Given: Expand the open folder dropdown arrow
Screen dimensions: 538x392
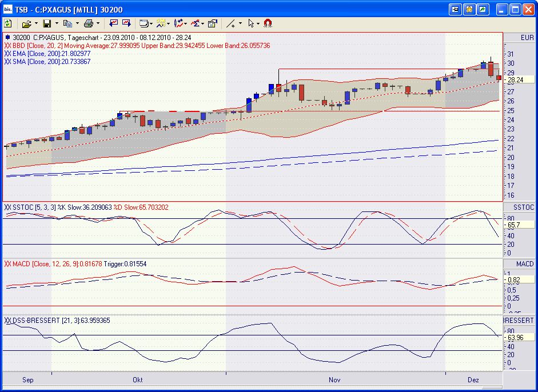Looking at the screenshot, I should [36, 23].
